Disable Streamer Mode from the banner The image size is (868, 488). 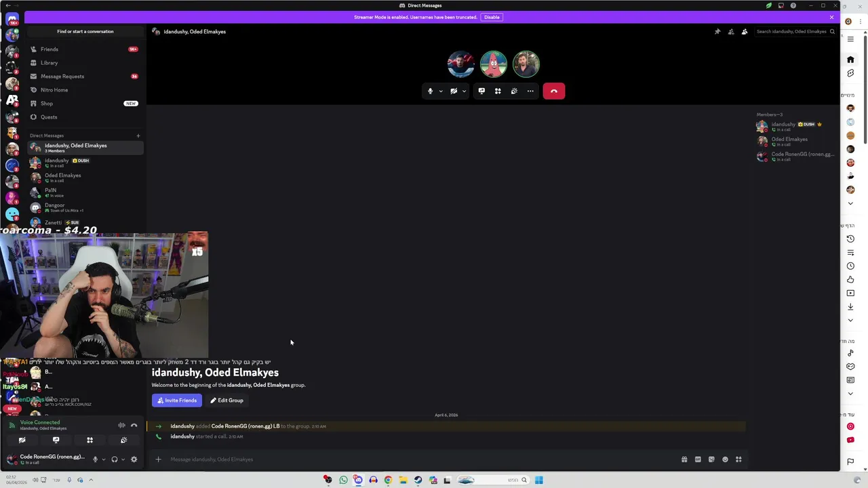pyautogui.click(x=492, y=17)
